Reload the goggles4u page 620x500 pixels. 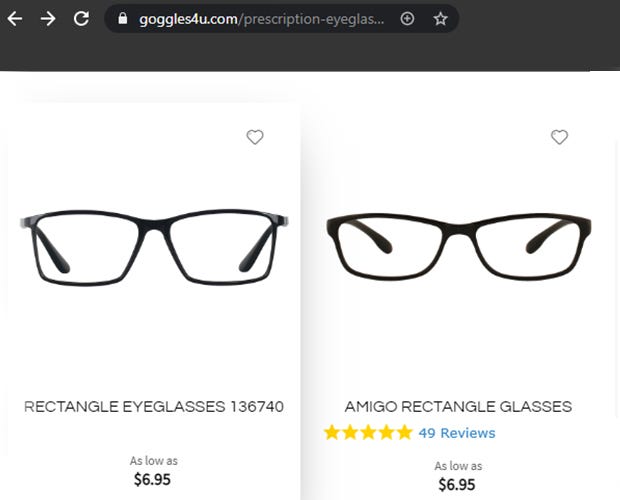coord(82,19)
